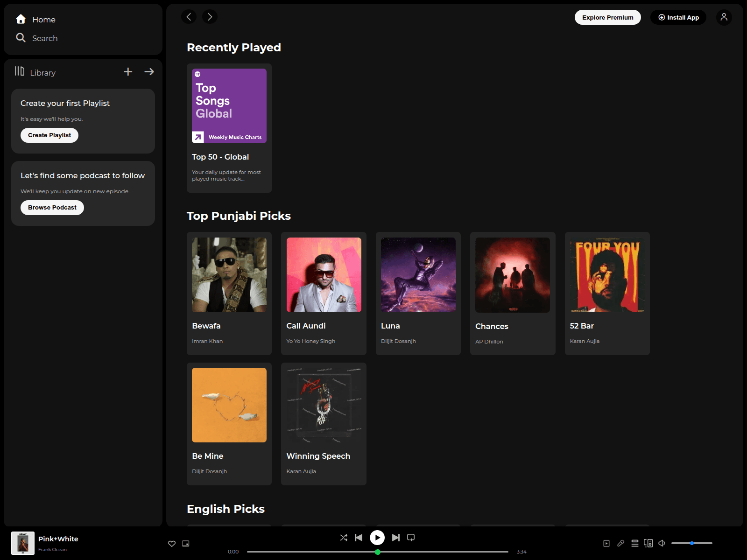This screenshot has width=747, height=560.
Task: Click Karan Aujla under 52 Bar
Action: [x=585, y=341]
